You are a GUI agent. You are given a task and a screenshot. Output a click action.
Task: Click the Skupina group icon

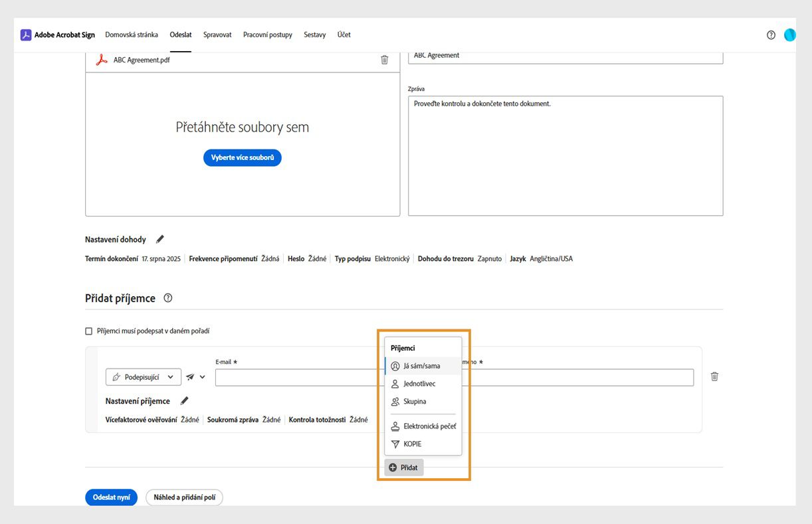coord(395,402)
